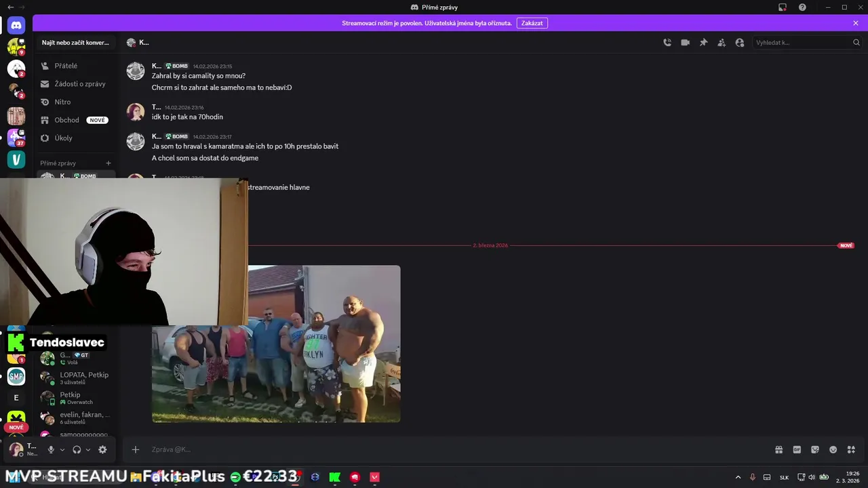
Task: Jump to NOVÉ unread marker in the chat
Action: [846, 245]
